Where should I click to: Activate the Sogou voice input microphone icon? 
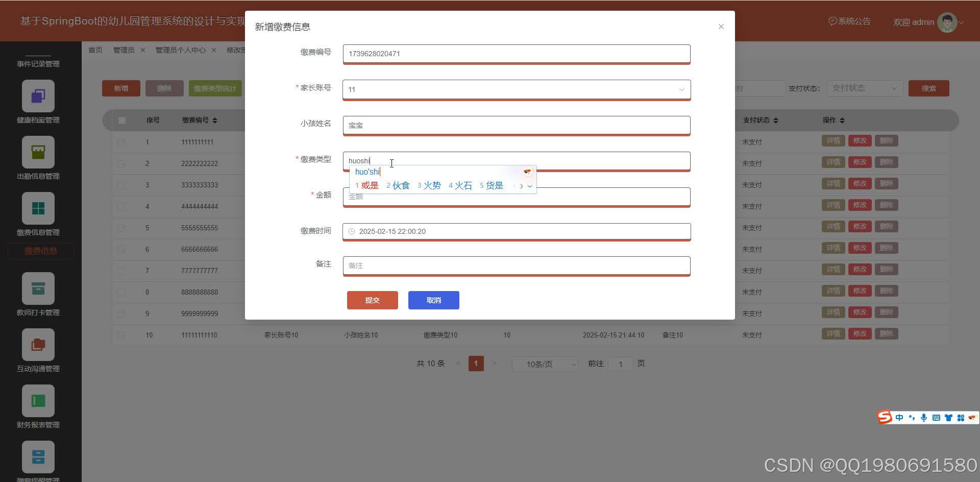pyautogui.click(x=923, y=417)
